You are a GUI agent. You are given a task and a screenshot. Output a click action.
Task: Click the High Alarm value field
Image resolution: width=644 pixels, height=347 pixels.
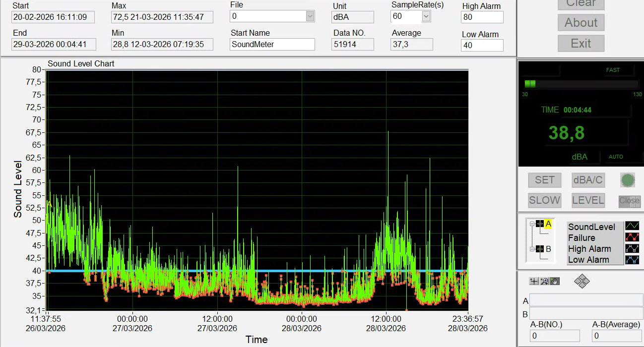point(482,17)
